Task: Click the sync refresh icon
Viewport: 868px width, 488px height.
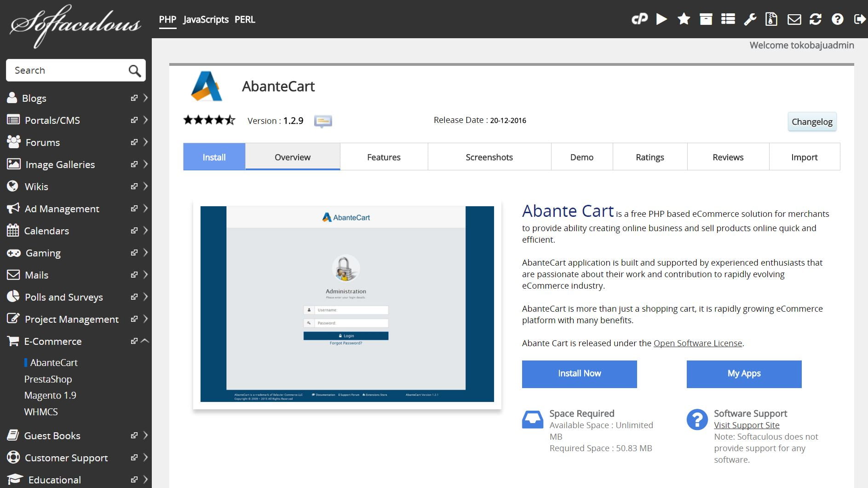Action: pos(816,19)
